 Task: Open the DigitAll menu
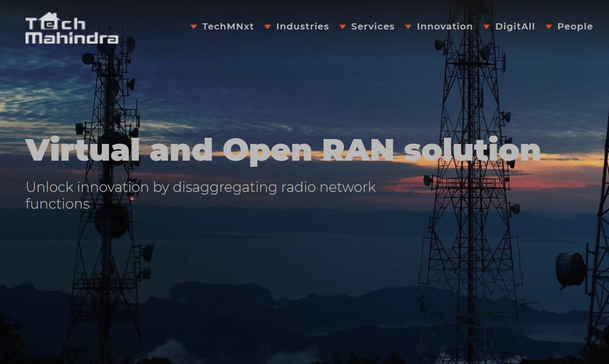(x=515, y=26)
